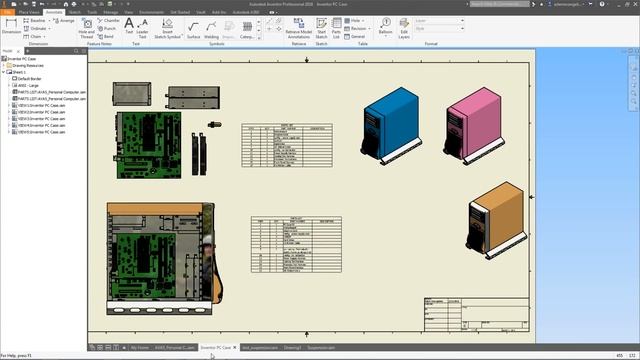This screenshot has width=640, height=360.
Task: Choose the Chain dimension tool
Action: [32, 37]
